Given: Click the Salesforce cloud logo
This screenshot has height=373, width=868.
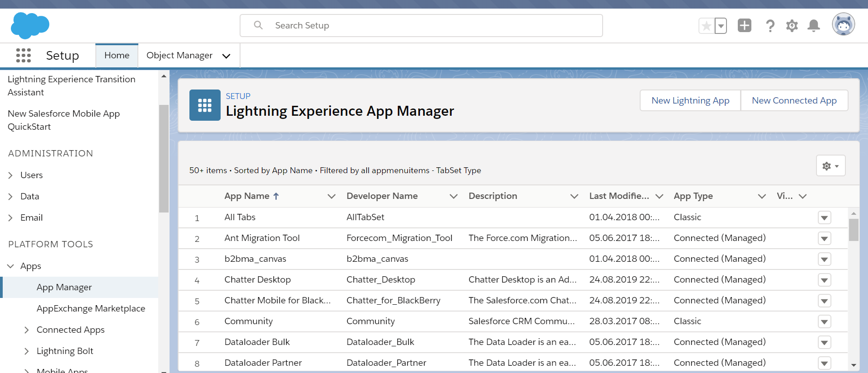Looking at the screenshot, I should coord(30,25).
